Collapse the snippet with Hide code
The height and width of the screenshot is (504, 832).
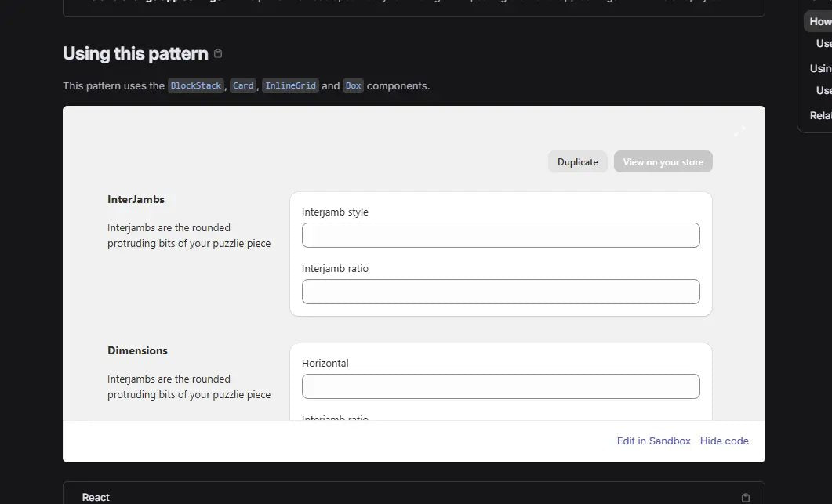coord(724,441)
